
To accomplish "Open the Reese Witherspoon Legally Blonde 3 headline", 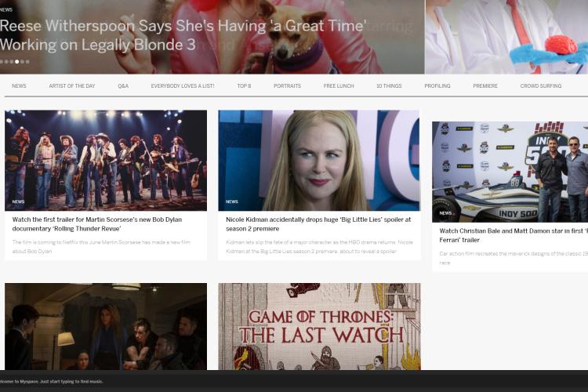I will 183,35.
